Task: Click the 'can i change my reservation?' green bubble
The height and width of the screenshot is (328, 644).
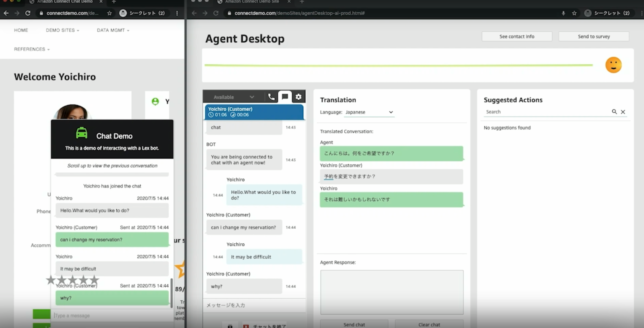Action: tap(112, 240)
